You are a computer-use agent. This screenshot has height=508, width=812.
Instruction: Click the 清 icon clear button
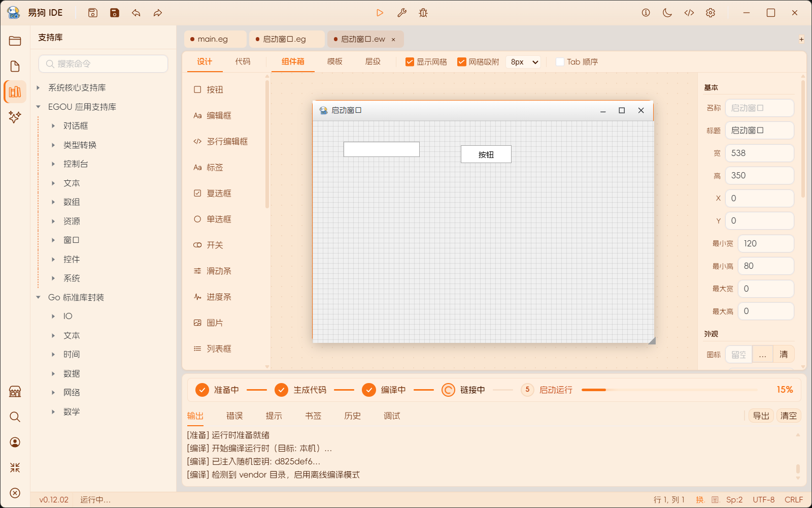point(784,354)
